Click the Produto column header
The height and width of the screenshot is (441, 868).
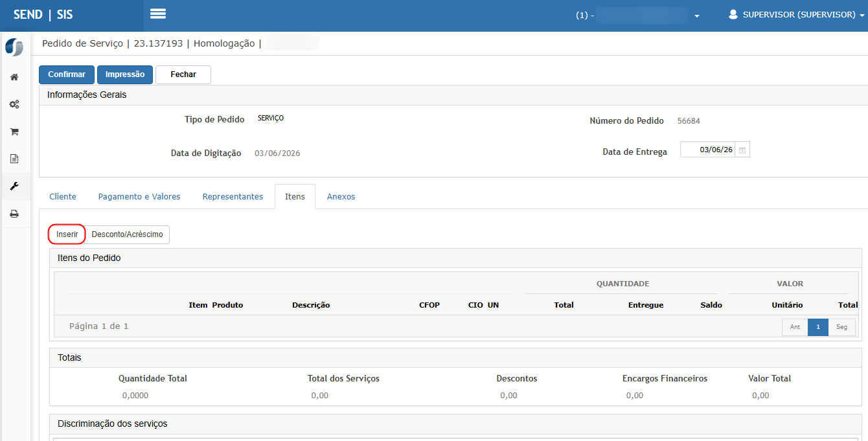[227, 305]
